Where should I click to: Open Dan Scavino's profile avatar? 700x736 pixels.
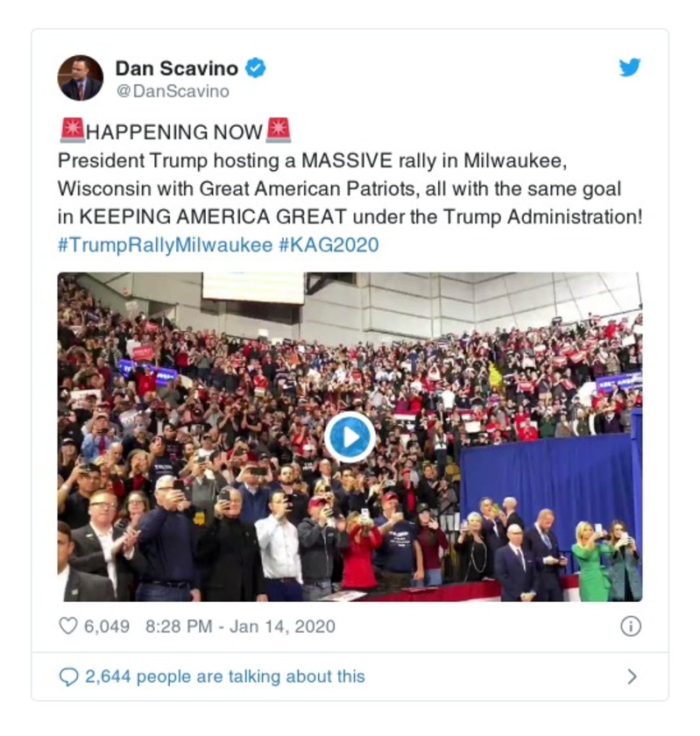point(81,78)
